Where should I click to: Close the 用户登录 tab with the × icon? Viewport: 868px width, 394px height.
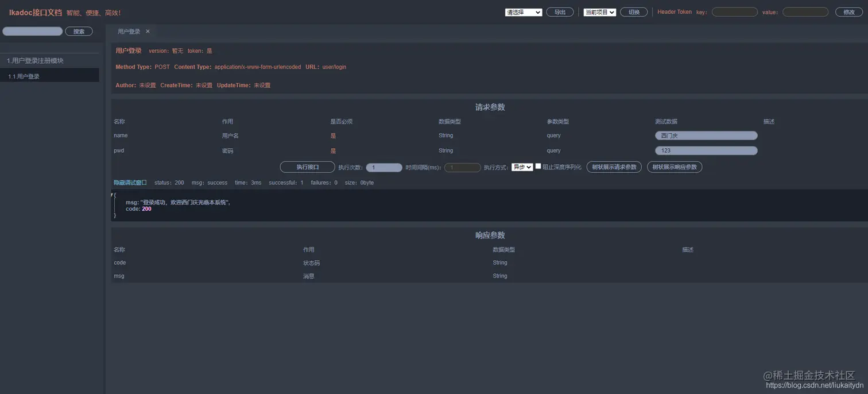148,32
